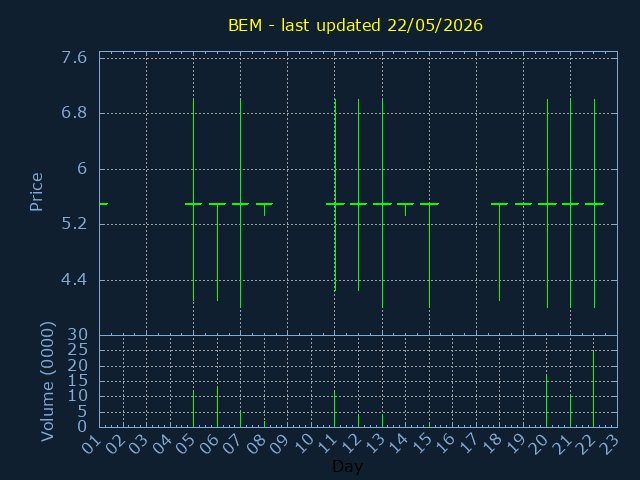Click price axis tick labeled 6
Screen dimensions: 640x480
pos(82,168)
